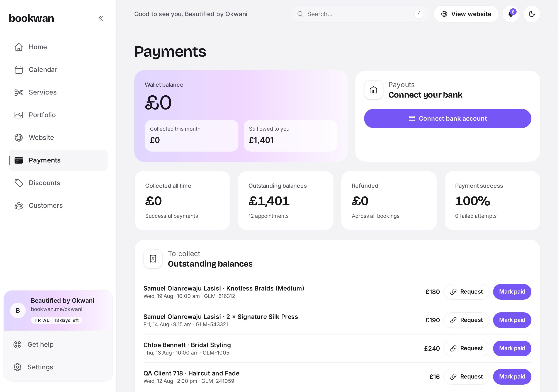Open the Customers page
Image resolution: width=558 pixels, height=392 pixels.
coord(58,206)
